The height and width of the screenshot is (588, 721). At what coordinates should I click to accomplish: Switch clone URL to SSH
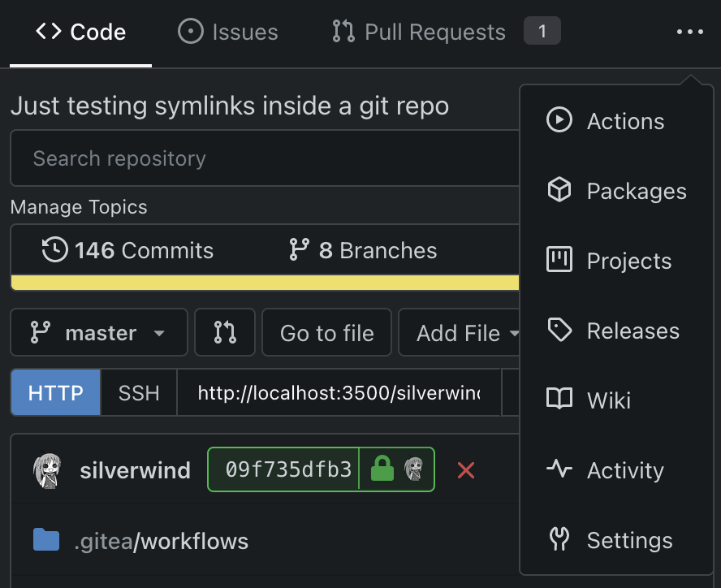coord(138,394)
